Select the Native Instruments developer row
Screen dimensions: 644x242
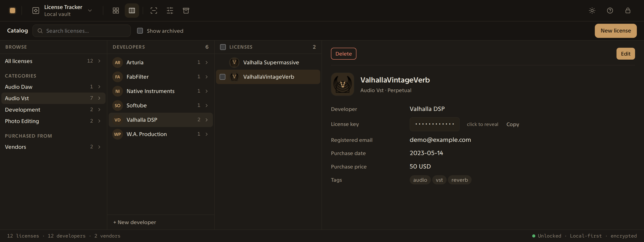coord(161,91)
